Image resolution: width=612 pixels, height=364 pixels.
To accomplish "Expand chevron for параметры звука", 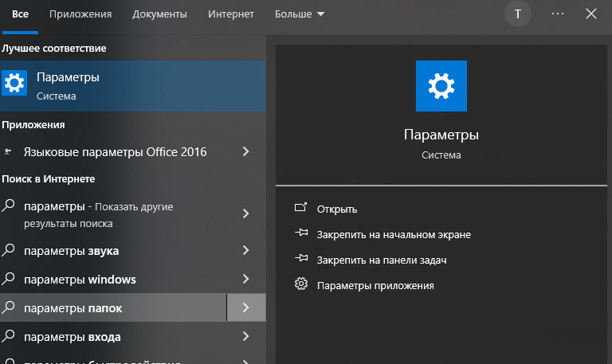I will coord(246,250).
